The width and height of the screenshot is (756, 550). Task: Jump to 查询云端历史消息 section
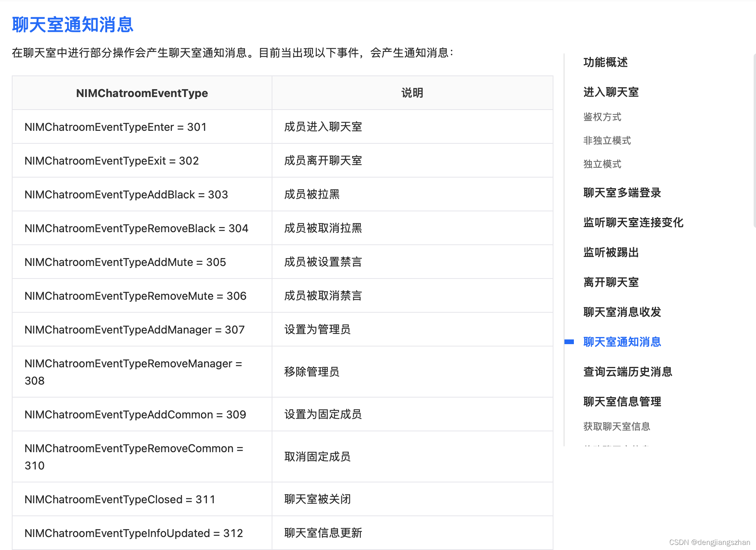[628, 372]
